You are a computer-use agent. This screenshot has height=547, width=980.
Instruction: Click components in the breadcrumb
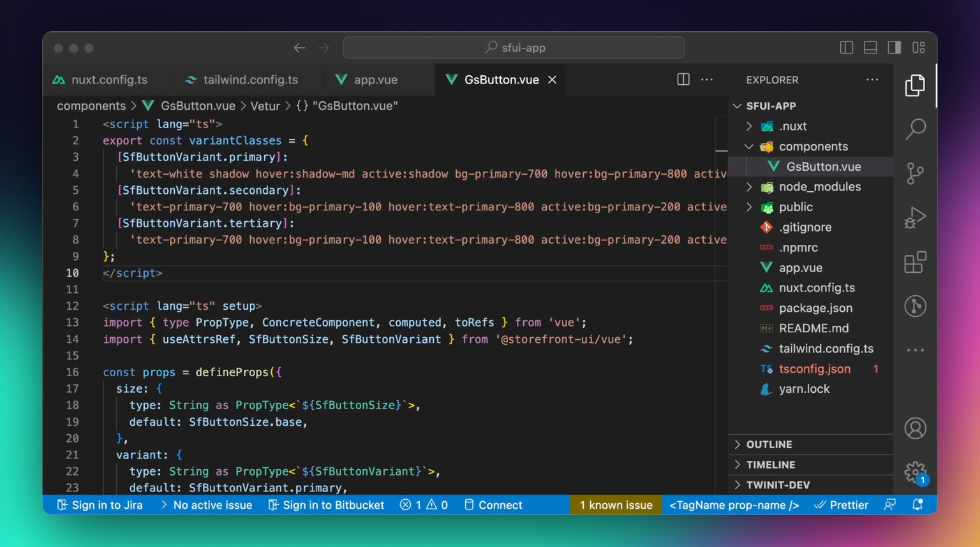pyautogui.click(x=91, y=106)
